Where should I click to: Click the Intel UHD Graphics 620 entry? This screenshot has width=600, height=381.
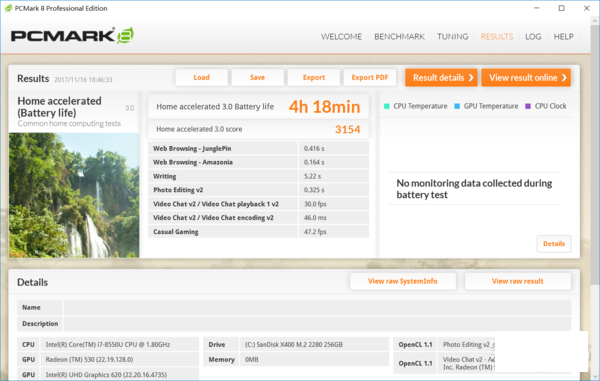point(106,374)
